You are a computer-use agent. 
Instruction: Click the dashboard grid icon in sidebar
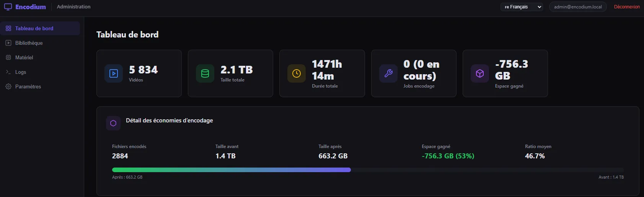pyautogui.click(x=8, y=28)
